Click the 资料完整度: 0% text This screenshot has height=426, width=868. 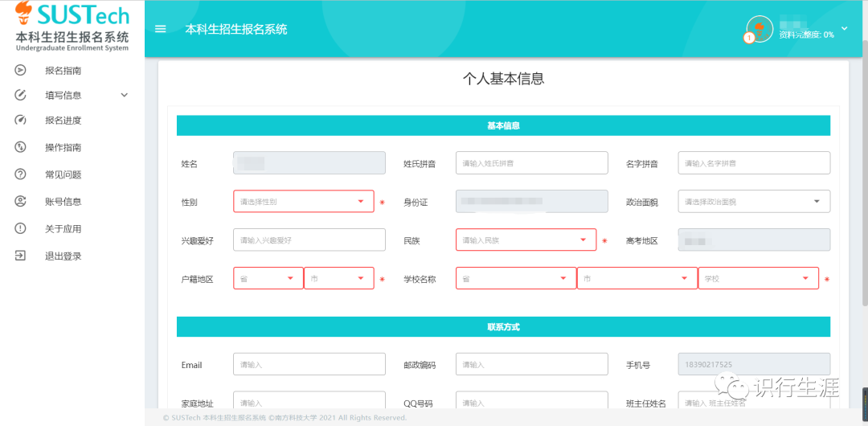pos(807,35)
